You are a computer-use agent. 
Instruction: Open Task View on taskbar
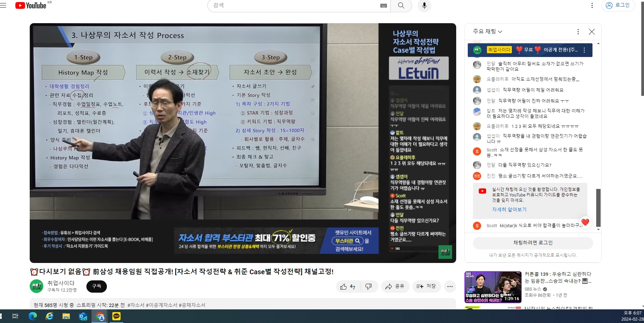click(15, 316)
